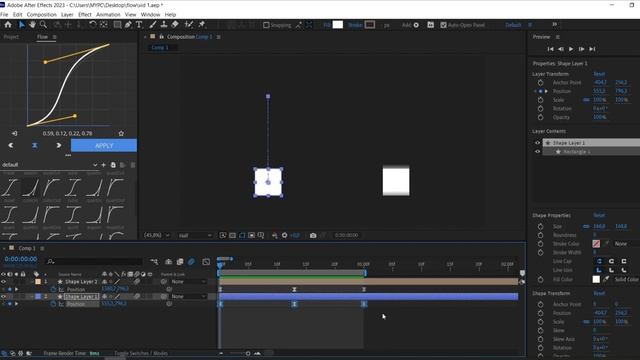
Task: Open the Flow panel menu icon
Action: (x=54, y=37)
